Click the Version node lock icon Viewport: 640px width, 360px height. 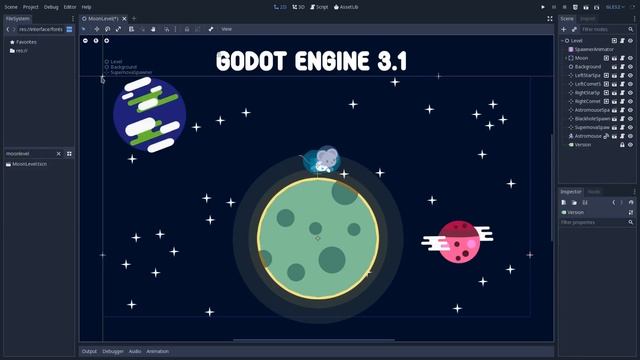pos(622,144)
